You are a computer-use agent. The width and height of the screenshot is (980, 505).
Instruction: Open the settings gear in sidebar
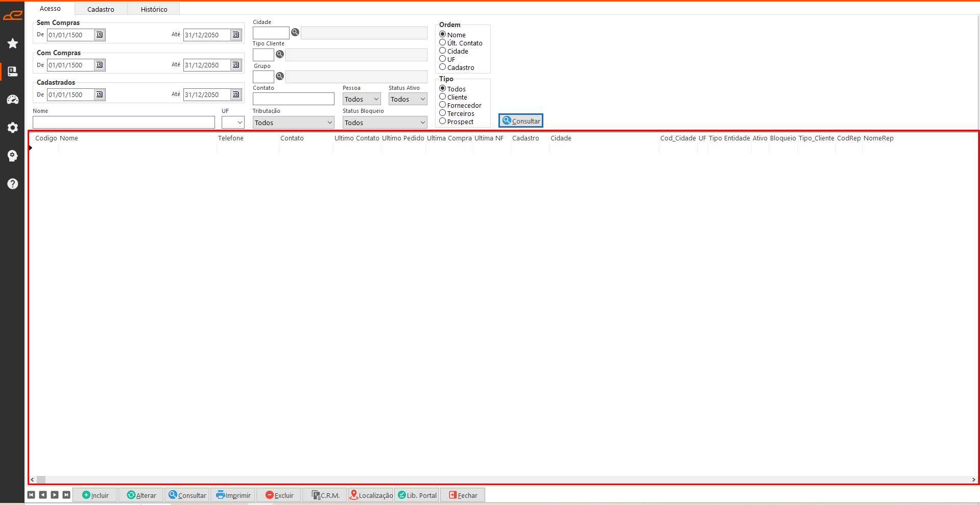13,128
